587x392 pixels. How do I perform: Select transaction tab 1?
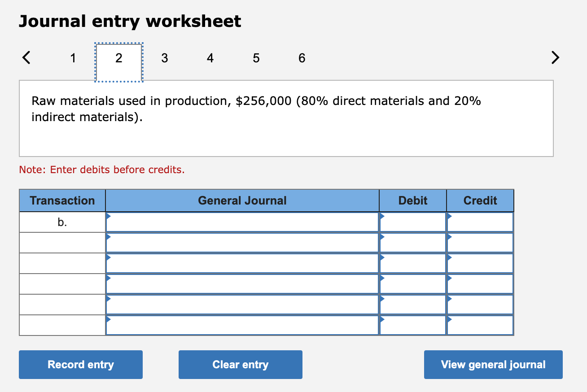click(x=73, y=57)
